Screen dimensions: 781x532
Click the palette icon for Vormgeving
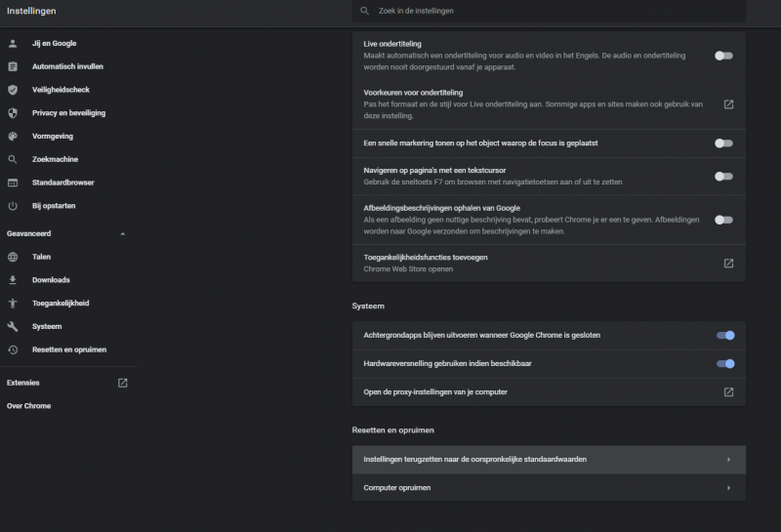(x=13, y=137)
